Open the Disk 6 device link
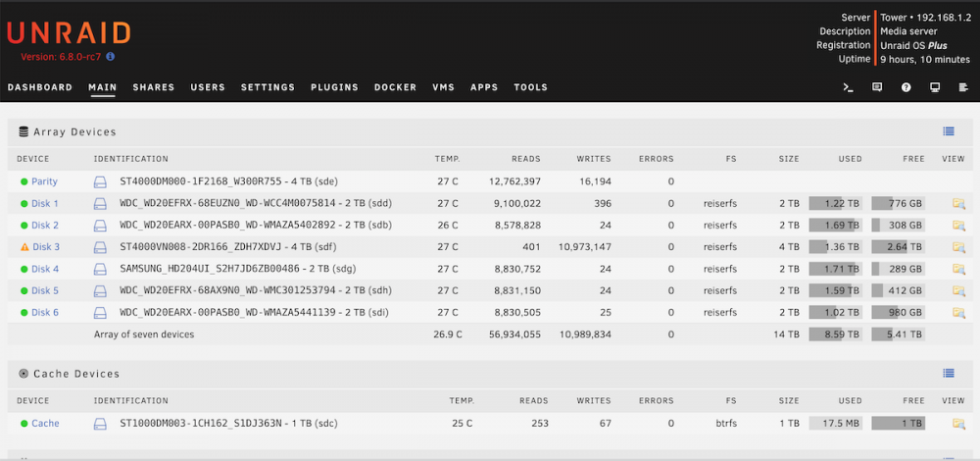Screen dimensions: 980x461 [x=45, y=312]
